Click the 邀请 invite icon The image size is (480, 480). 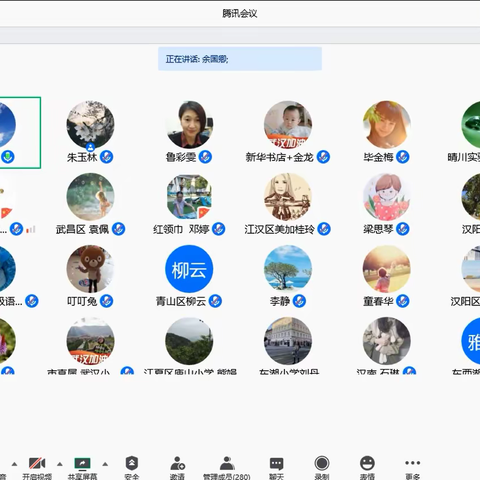pos(177,463)
